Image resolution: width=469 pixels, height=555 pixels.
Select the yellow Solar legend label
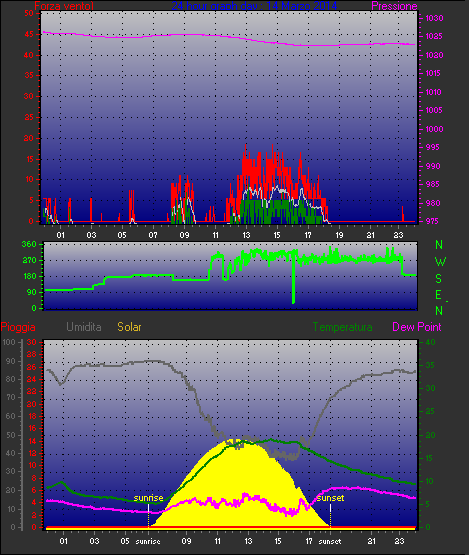tap(129, 327)
